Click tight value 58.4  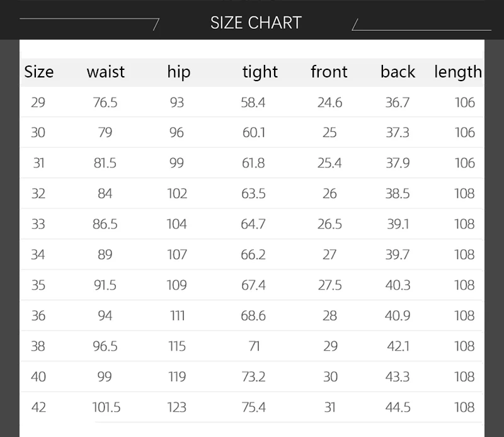253,103
